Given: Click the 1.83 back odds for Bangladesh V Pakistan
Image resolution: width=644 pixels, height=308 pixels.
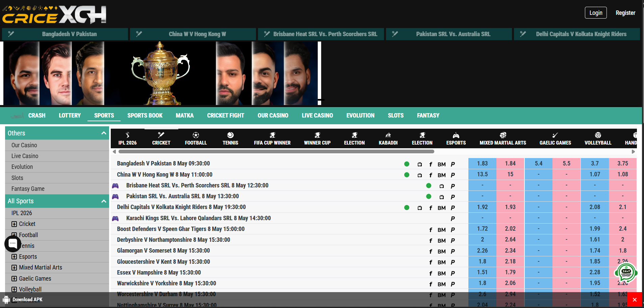Looking at the screenshot, I should [482, 163].
